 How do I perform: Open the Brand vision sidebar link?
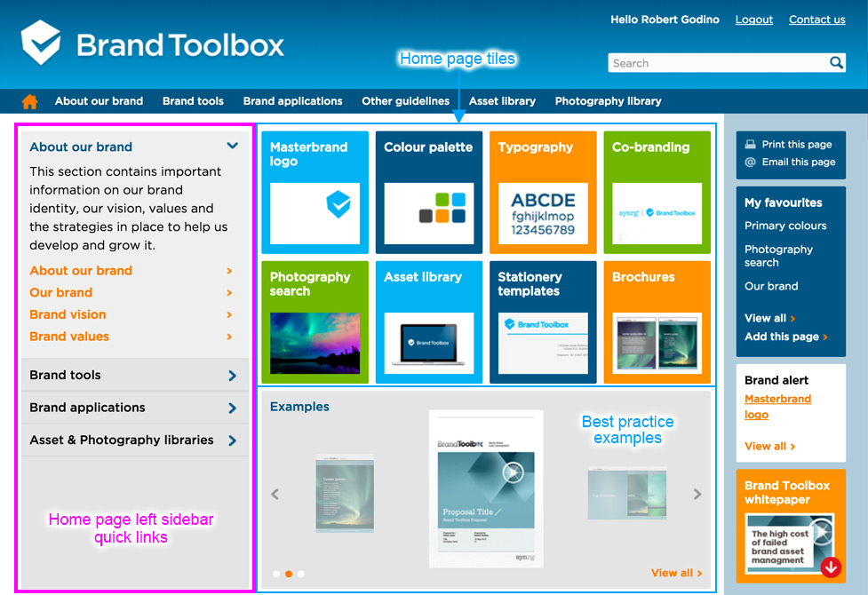coord(68,314)
